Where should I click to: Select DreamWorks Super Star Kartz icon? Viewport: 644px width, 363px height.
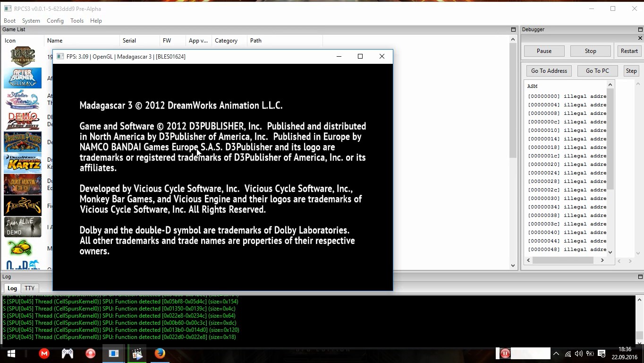pos(23,163)
